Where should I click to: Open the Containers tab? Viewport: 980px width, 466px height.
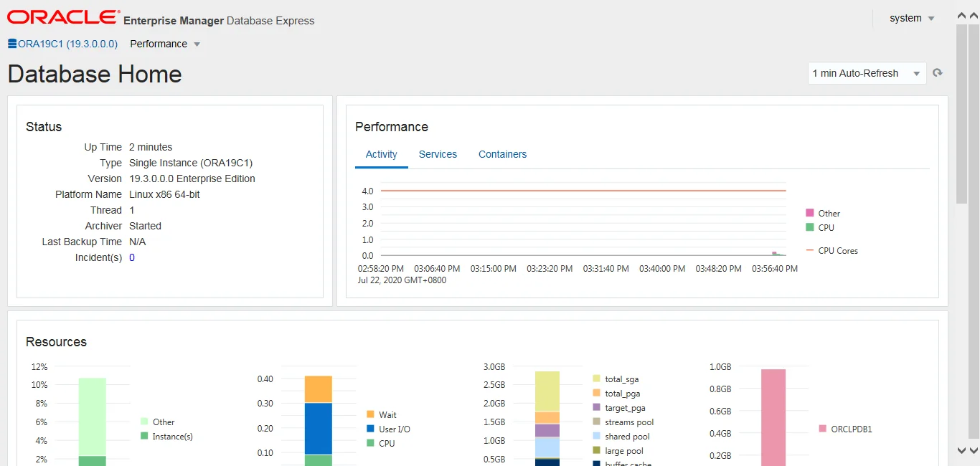coord(502,154)
